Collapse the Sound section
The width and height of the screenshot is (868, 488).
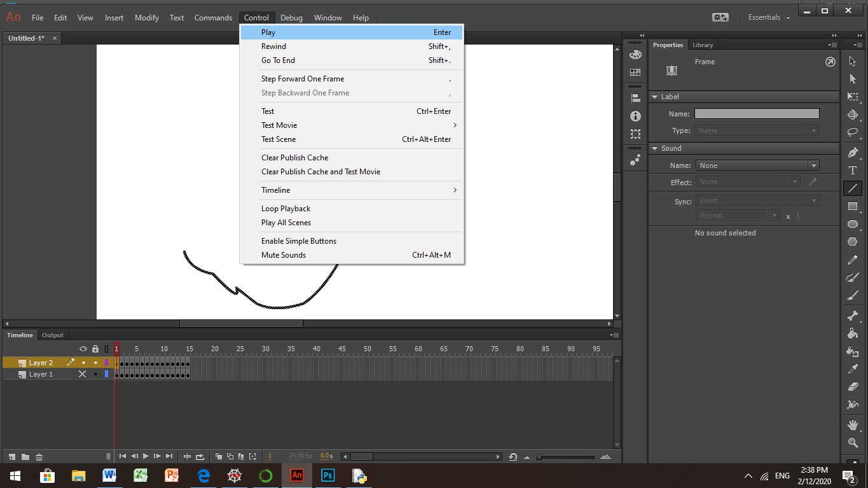point(654,148)
